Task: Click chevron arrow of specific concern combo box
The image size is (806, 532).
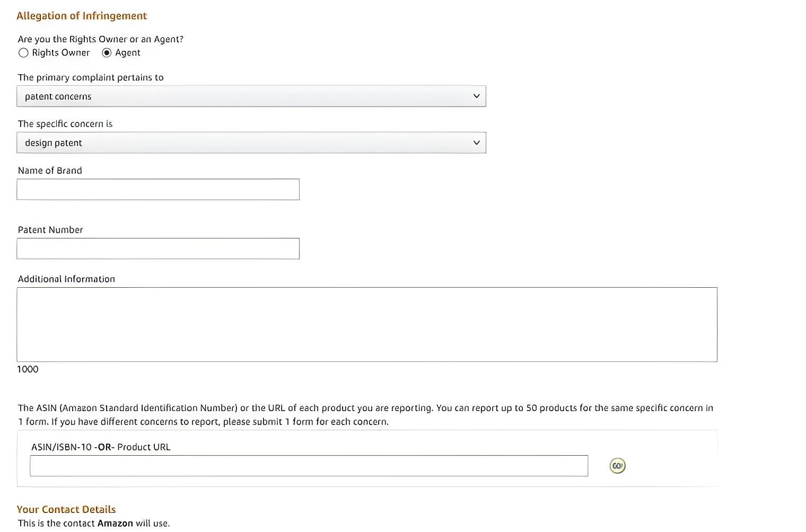Action: [x=476, y=143]
